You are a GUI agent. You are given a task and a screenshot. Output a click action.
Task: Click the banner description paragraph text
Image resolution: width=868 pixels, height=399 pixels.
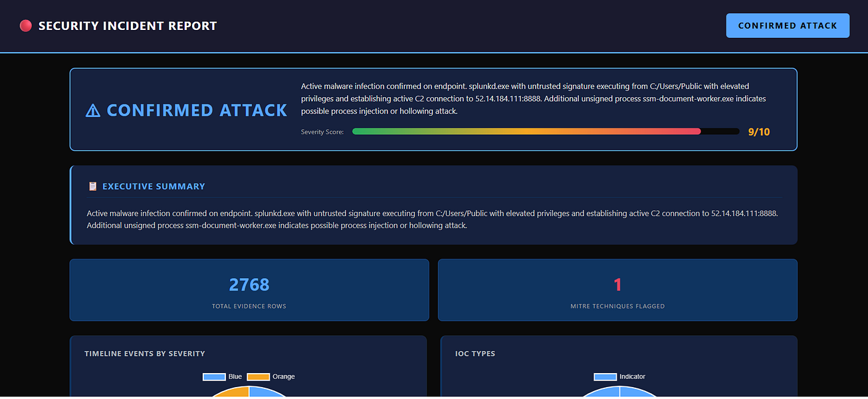click(x=534, y=98)
